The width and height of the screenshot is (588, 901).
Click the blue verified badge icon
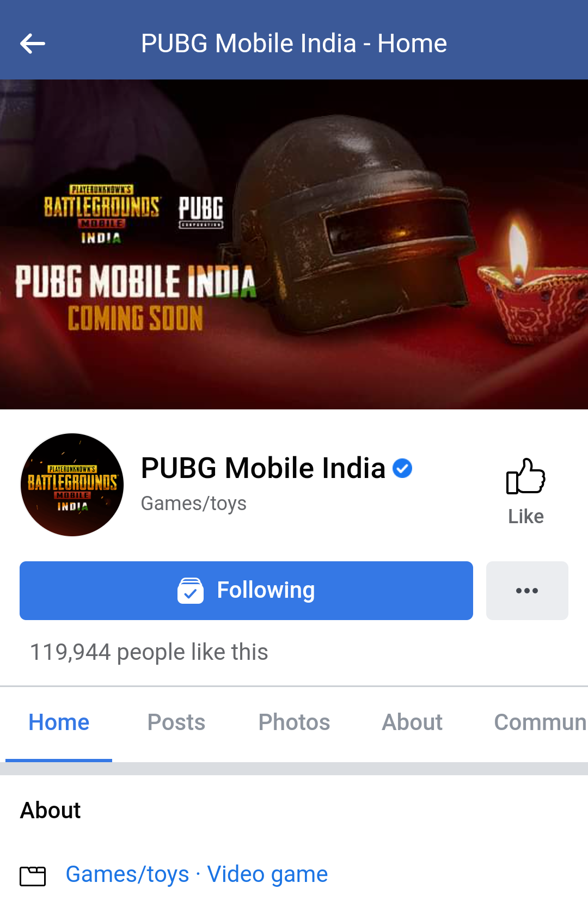click(x=402, y=468)
